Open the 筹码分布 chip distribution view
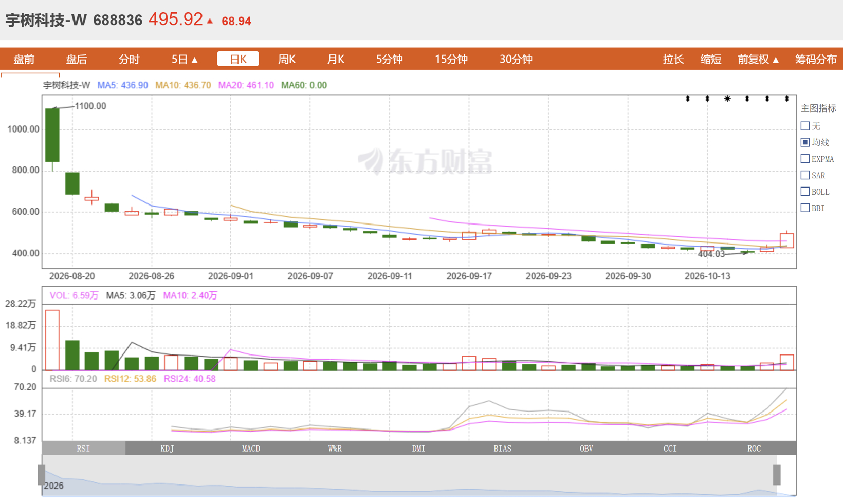Viewport: 843px width, 504px height. (816, 59)
